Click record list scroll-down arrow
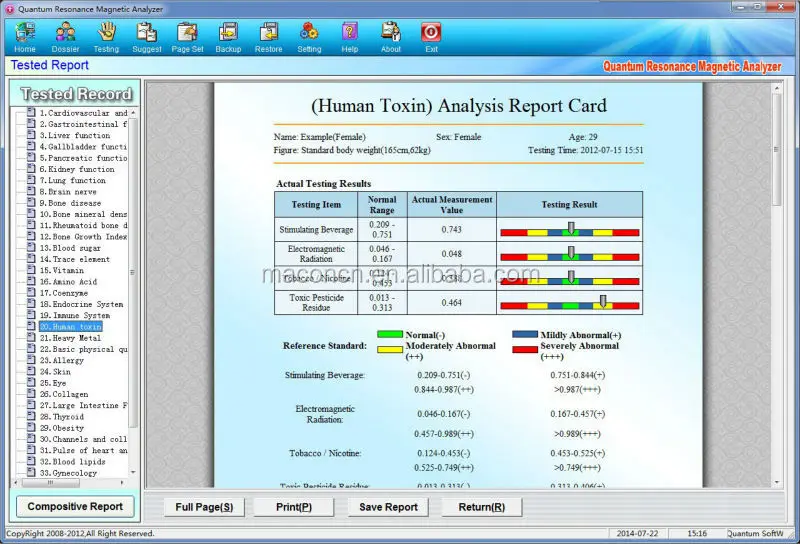 tap(133, 473)
